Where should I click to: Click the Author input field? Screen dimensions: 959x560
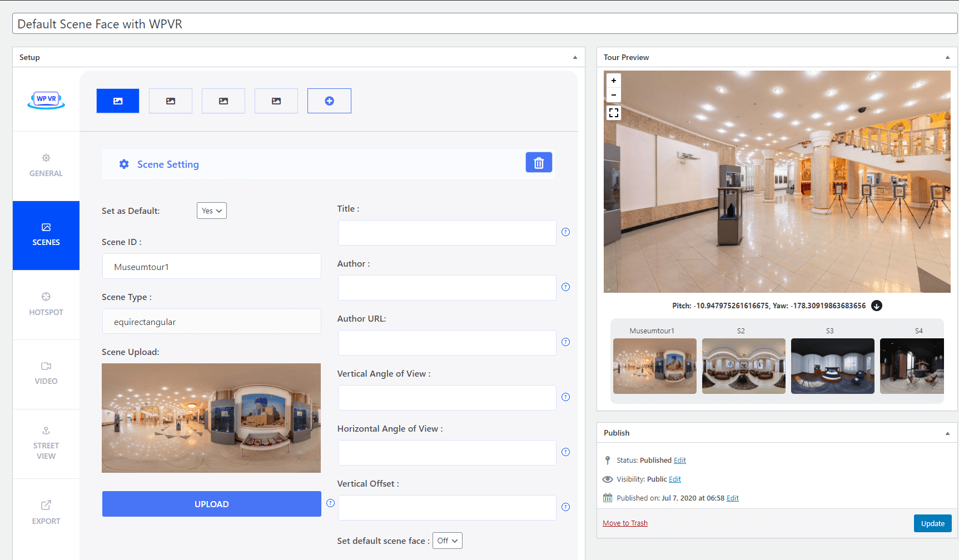click(447, 288)
